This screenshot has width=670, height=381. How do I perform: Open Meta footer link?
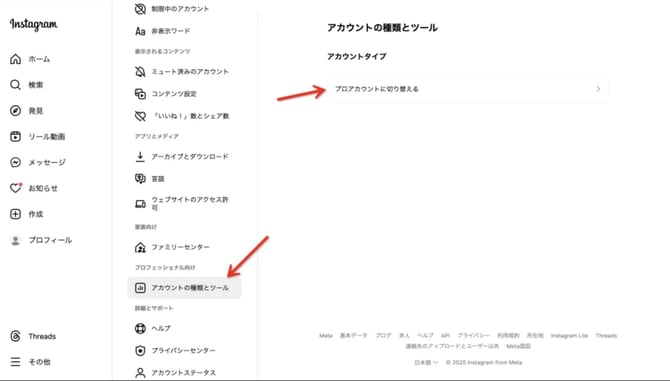tap(326, 336)
